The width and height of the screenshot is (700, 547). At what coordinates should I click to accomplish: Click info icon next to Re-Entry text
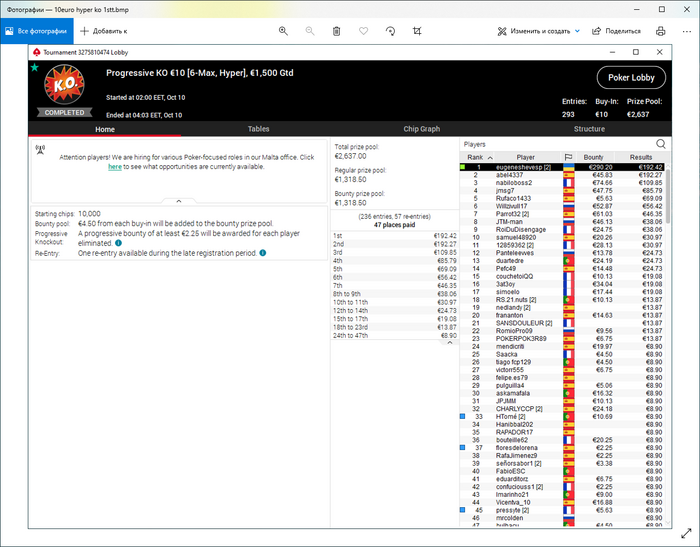point(263,253)
